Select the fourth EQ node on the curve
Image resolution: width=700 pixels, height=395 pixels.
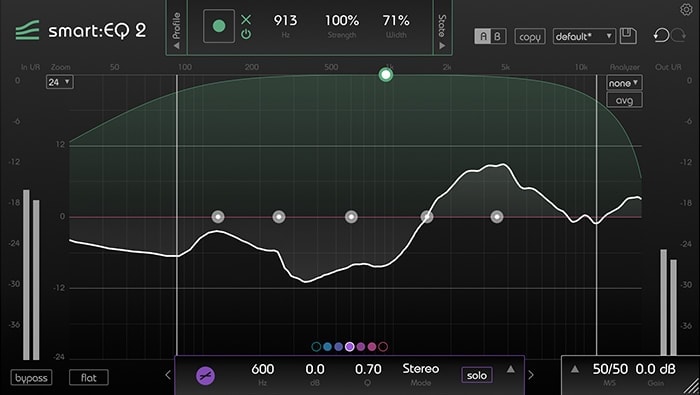pyautogui.click(x=427, y=217)
